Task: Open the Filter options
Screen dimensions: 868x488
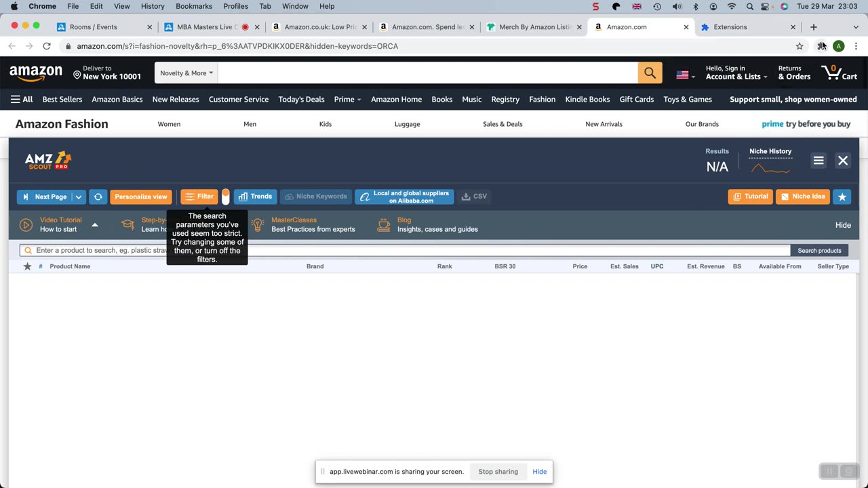Action: [x=199, y=197]
